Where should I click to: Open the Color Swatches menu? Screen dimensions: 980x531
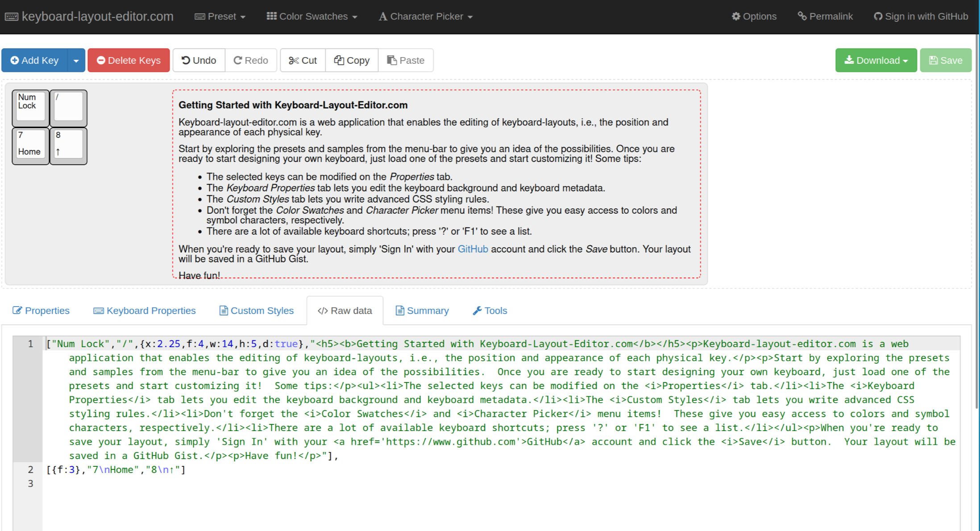(x=312, y=17)
